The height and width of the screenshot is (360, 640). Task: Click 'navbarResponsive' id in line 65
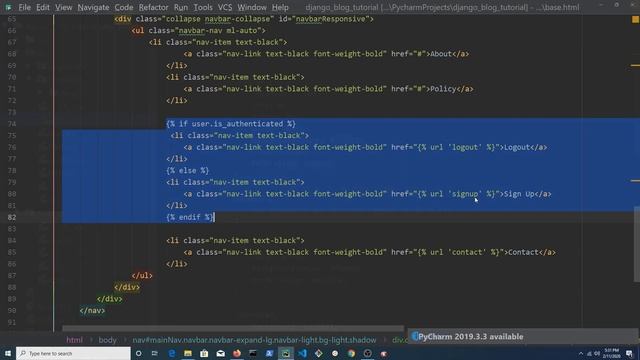click(330, 19)
